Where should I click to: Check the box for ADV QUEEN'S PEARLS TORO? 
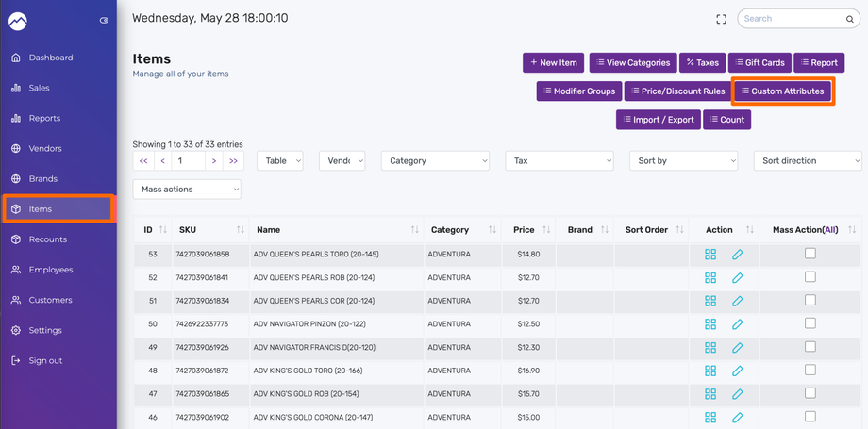pos(810,254)
